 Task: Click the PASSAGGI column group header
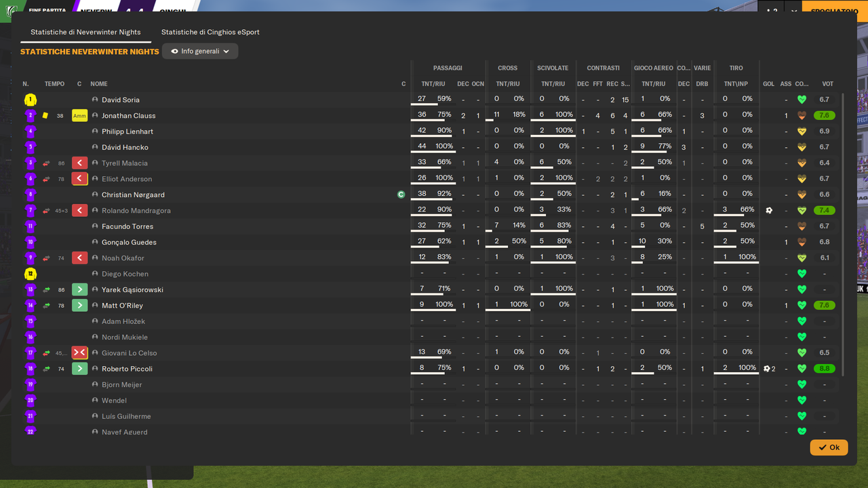[448, 68]
